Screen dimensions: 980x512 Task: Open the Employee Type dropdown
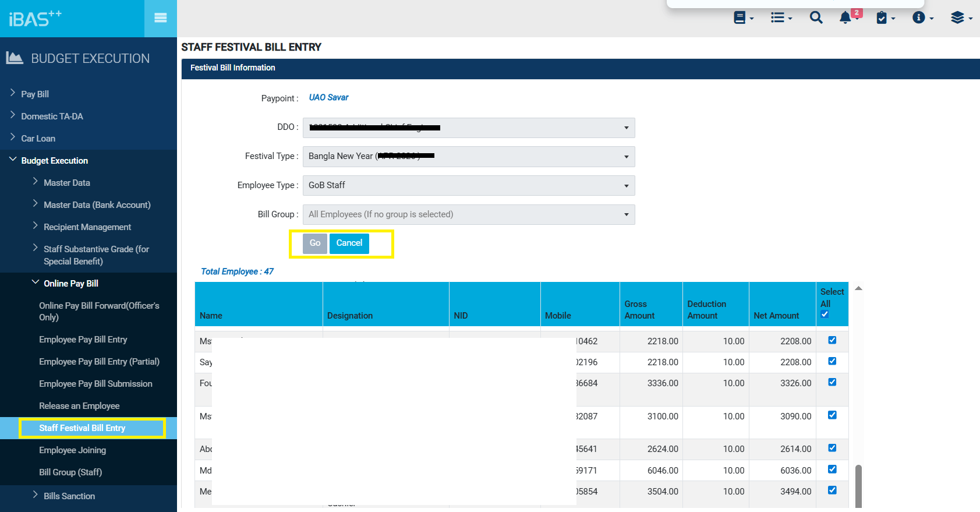point(469,185)
